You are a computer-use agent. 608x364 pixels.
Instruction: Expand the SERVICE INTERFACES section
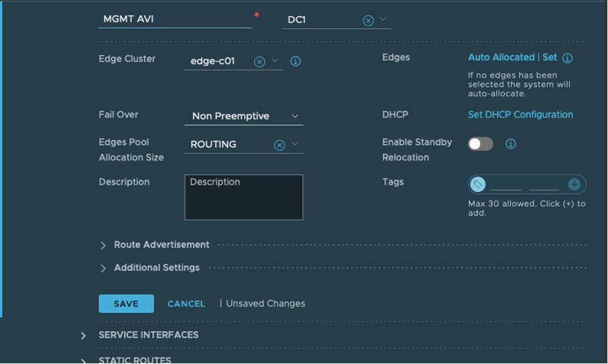point(83,336)
